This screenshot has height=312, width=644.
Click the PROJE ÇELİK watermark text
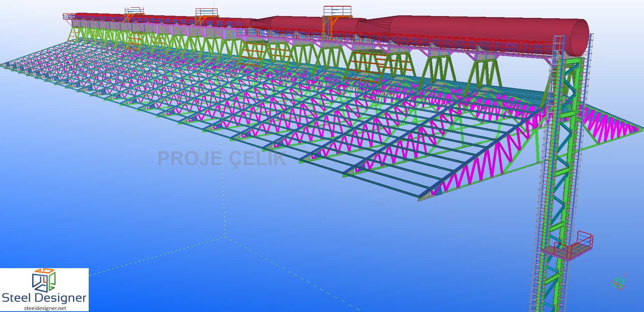pos(222,159)
